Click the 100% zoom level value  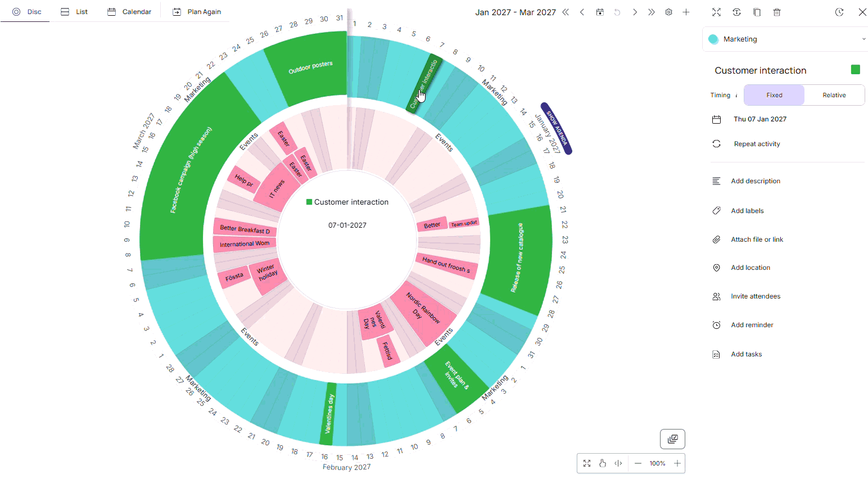pos(657,463)
